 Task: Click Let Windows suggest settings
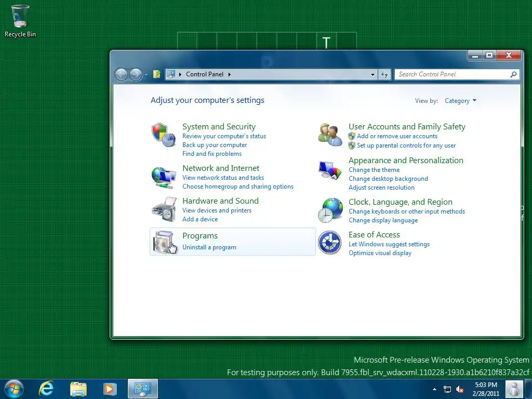click(x=389, y=244)
